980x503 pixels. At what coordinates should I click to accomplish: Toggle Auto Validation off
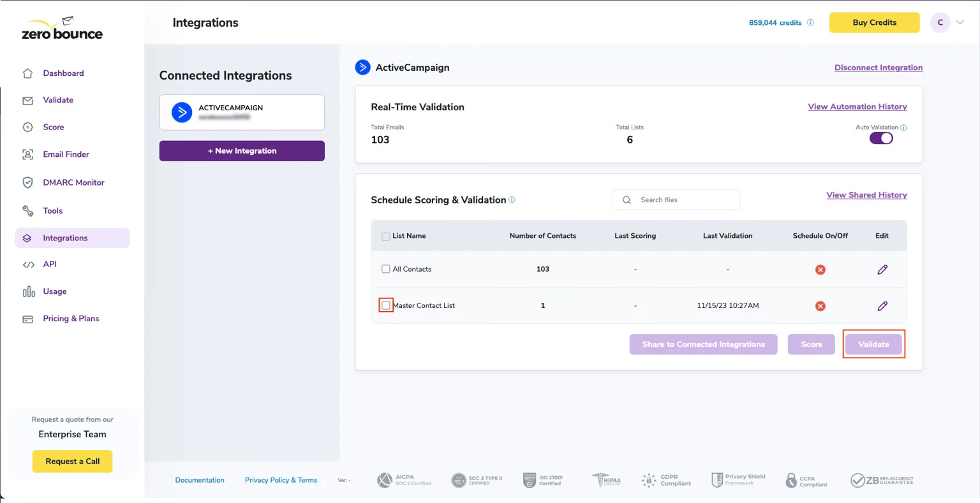tap(881, 138)
